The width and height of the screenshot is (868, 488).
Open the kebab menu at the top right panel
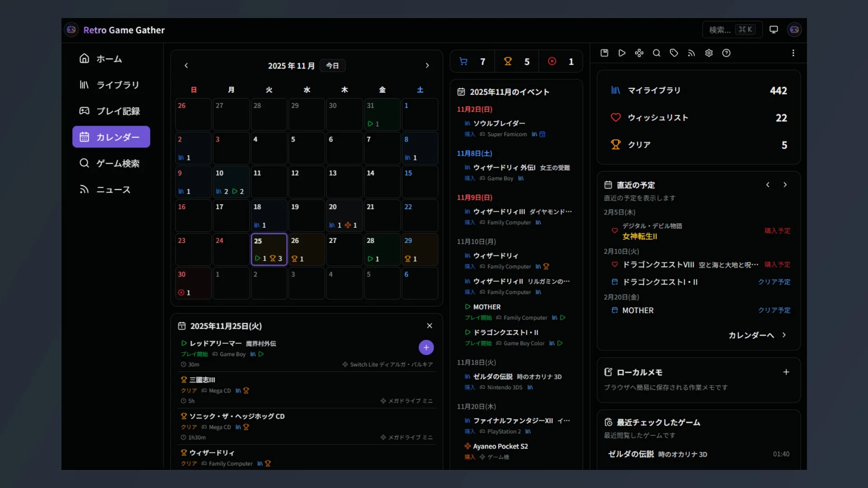pyautogui.click(x=793, y=53)
